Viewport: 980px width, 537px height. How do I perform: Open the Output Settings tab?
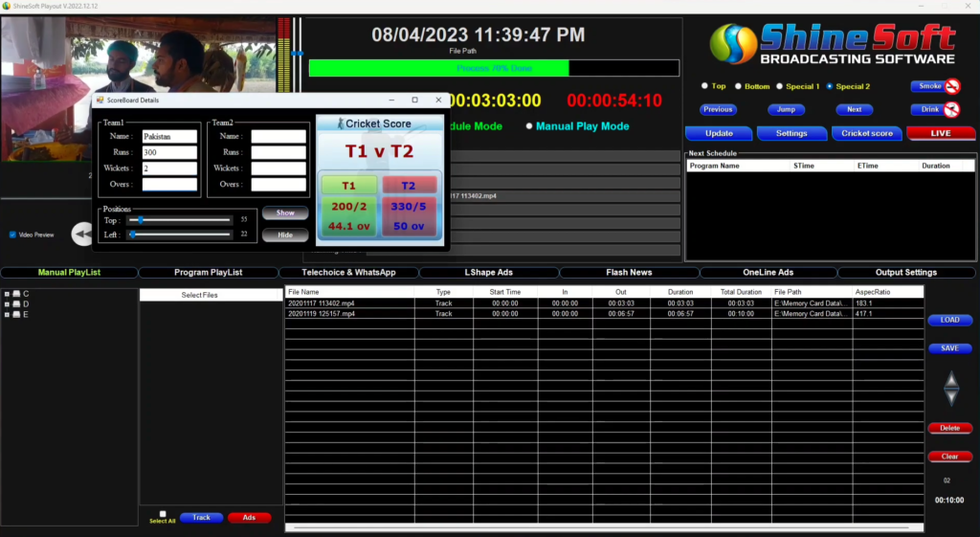pos(905,273)
